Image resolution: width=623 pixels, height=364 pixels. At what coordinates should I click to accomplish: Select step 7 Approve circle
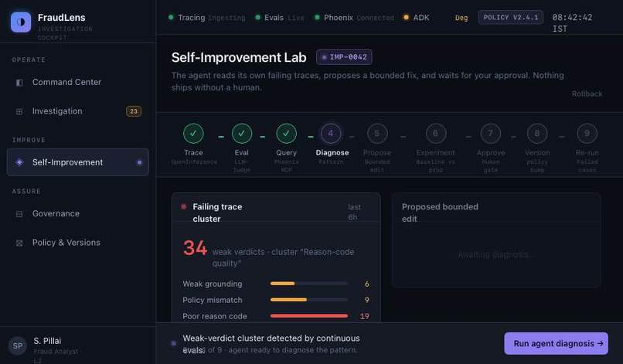pyautogui.click(x=490, y=134)
